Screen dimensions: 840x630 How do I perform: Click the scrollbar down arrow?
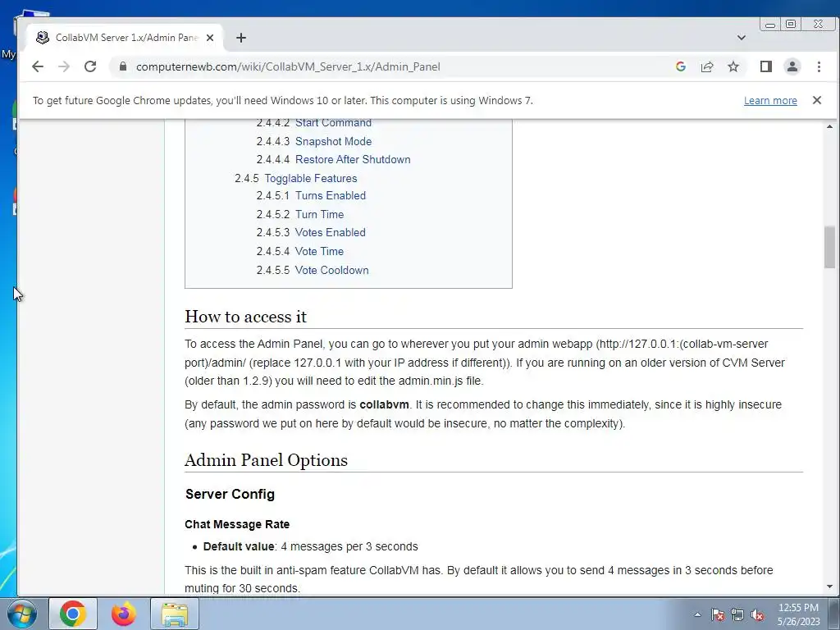(830, 587)
